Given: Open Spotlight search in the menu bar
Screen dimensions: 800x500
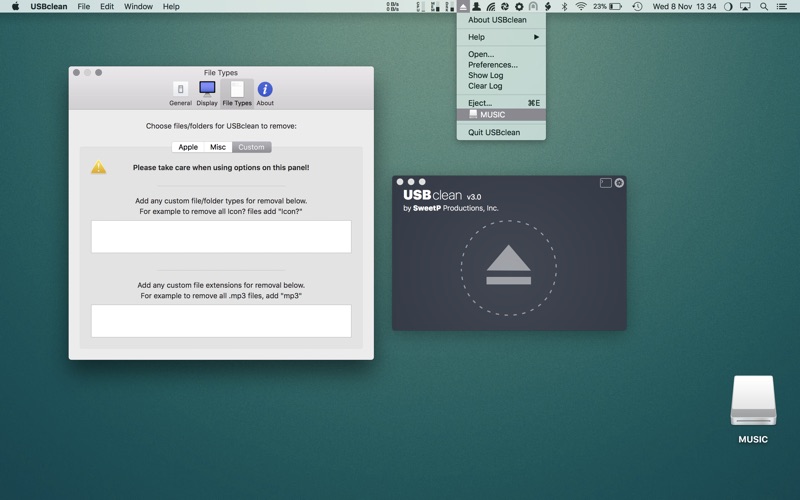Looking at the screenshot, I should [764, 7].
